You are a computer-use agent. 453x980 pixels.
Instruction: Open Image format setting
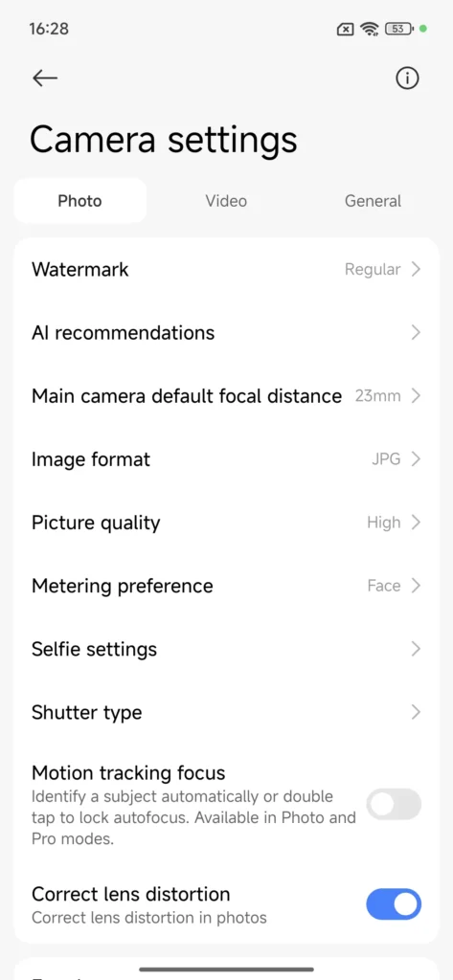[226, 459]
